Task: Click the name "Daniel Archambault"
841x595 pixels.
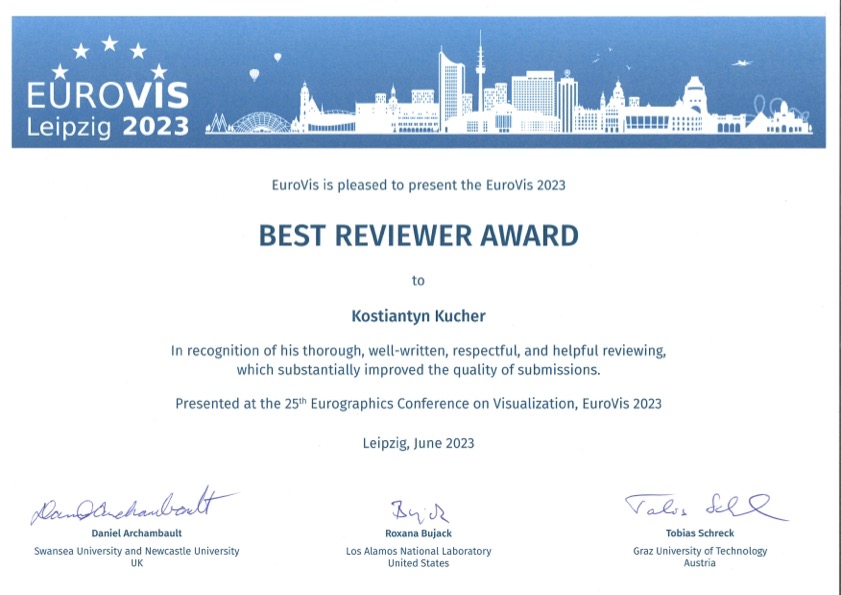Action: tap(137, 533)
